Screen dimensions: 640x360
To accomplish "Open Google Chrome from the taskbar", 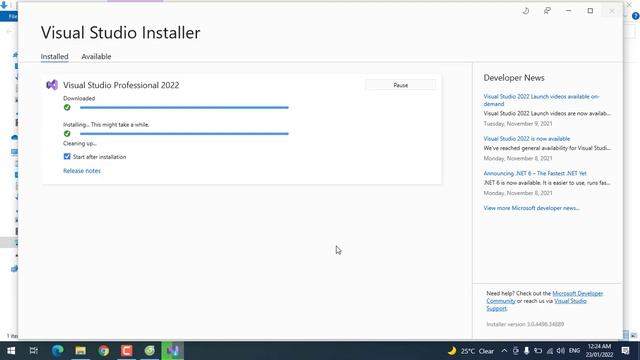I will [x=104, y=351].
